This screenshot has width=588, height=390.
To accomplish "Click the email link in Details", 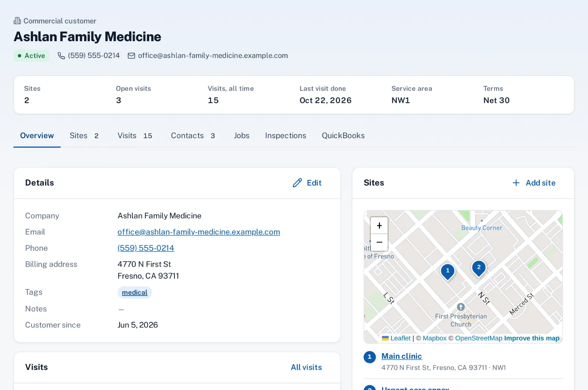I will click(x=198, y=232).
